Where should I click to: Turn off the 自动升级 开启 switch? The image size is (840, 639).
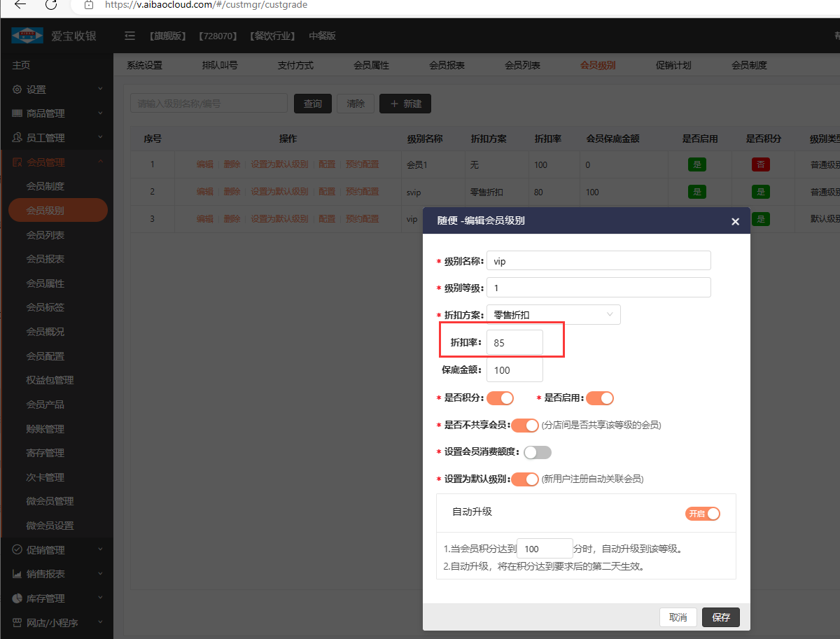tap(703, 514)
